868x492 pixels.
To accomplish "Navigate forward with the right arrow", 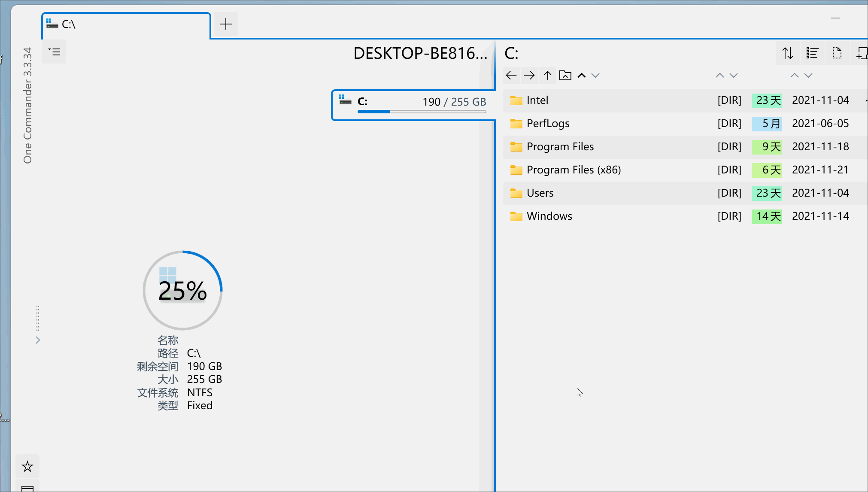I will tap(529, 76).
